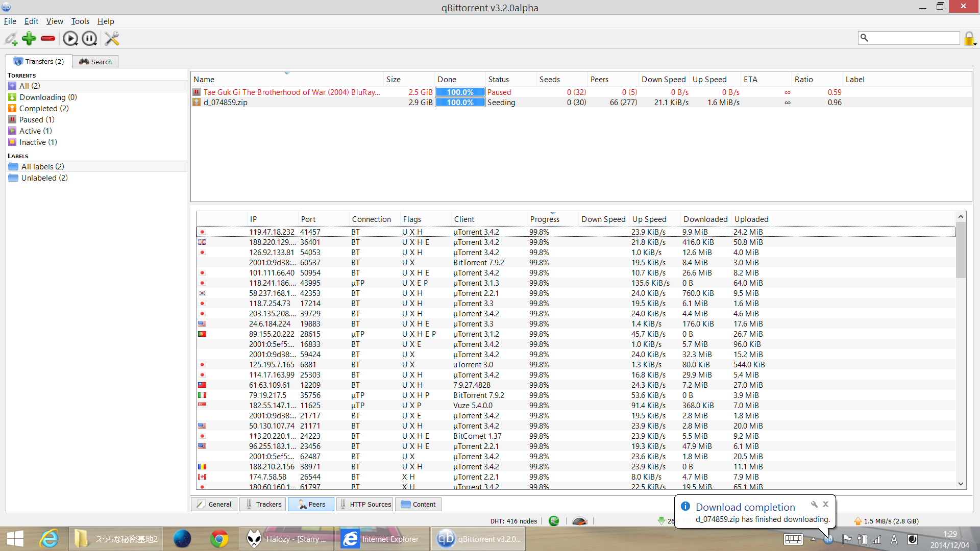Select the Tae Guk Gi torrent row
Screen dimensions: 980x551
[x=581, y=92]
